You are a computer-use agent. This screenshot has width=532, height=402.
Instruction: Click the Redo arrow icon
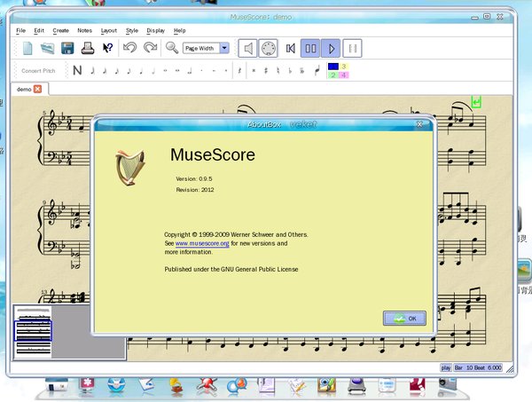tap(150, 48)
